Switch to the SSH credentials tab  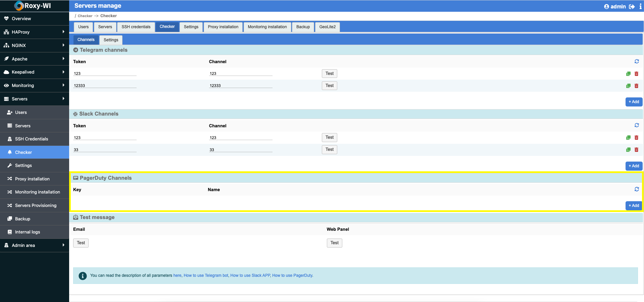click(x=136, y=27)
